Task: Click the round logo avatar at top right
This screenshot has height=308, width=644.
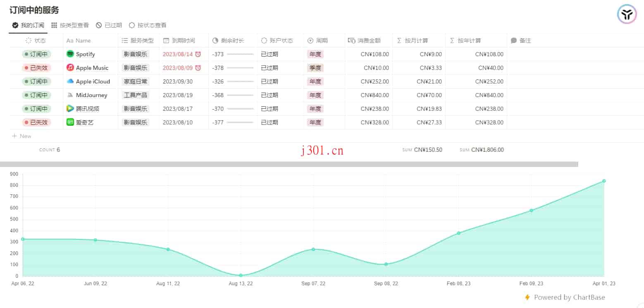Action: 627,15
